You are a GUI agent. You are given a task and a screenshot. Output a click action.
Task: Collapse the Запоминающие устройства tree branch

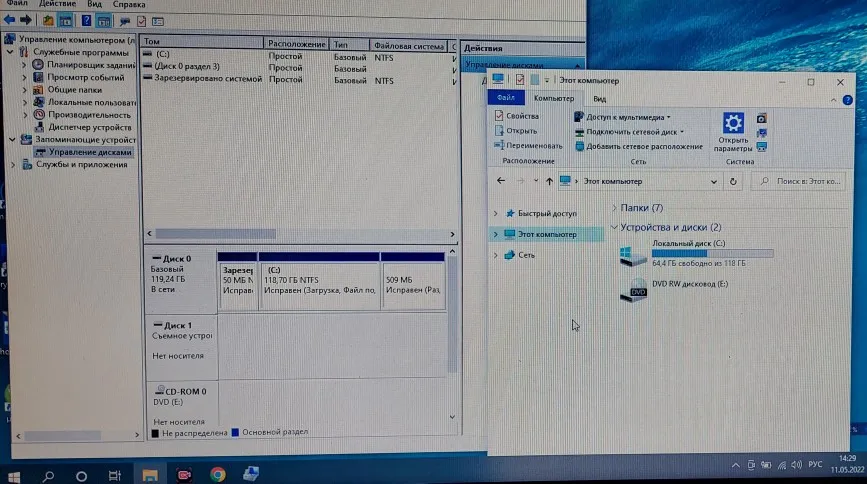tap(12, 139)
